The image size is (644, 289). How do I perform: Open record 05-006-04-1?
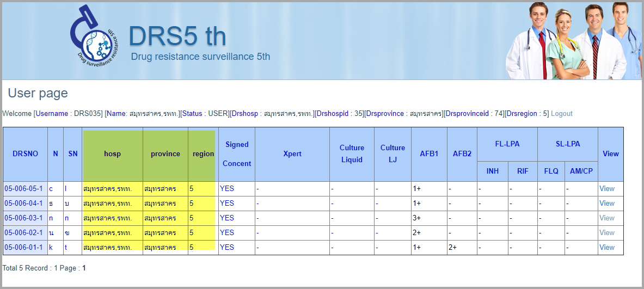[x=23, y=204]
